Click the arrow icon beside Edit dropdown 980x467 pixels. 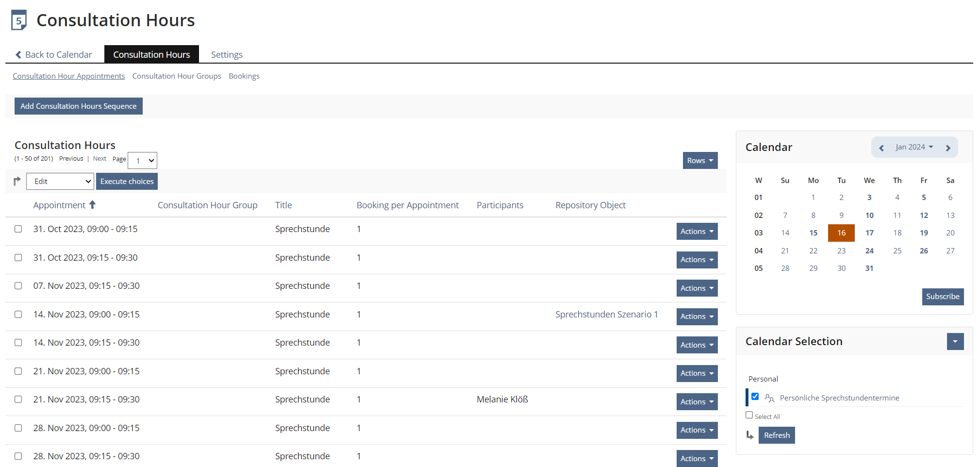pyautogui.click(x=17, y=181)
